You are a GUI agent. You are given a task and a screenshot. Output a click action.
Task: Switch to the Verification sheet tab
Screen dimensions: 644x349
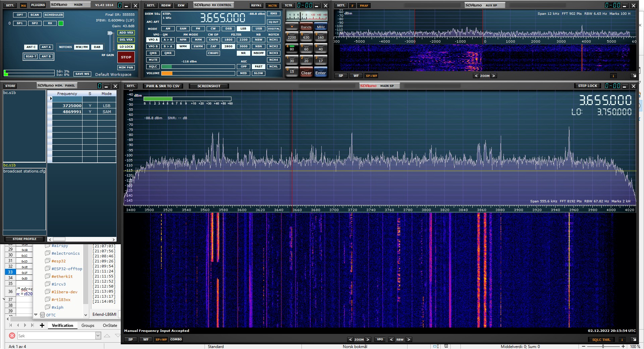coord(62,326)
